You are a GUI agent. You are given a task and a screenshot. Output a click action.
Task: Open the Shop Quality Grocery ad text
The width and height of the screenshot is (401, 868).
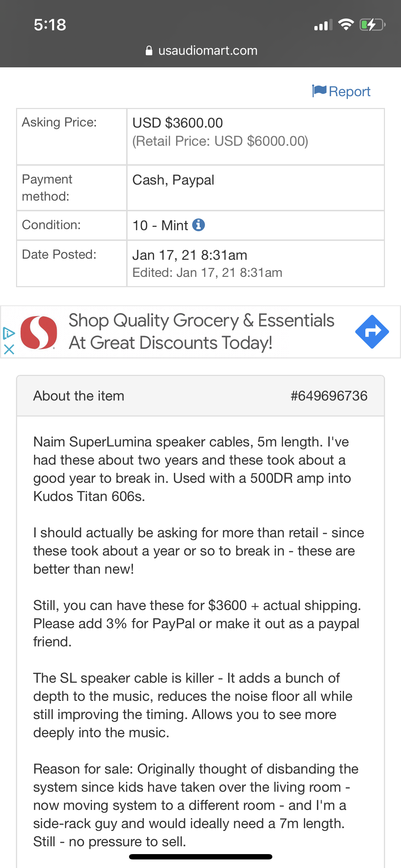201,331
